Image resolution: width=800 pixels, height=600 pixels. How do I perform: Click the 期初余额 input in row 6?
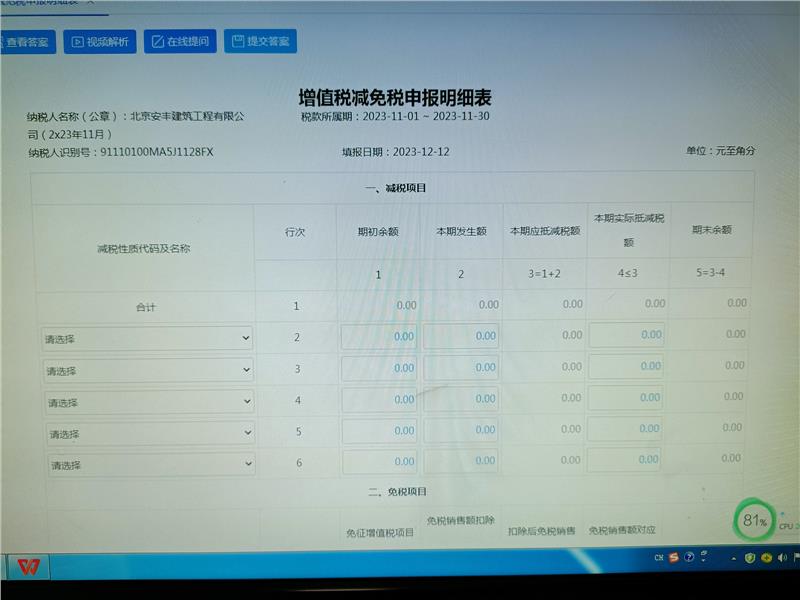(x=379, y=462)
